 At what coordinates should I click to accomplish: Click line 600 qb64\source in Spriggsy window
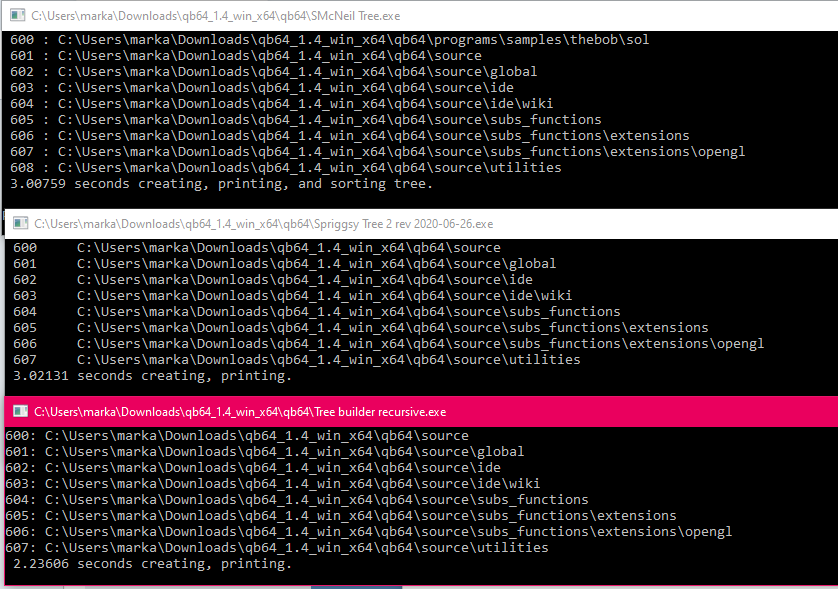(x=257, y=247)
